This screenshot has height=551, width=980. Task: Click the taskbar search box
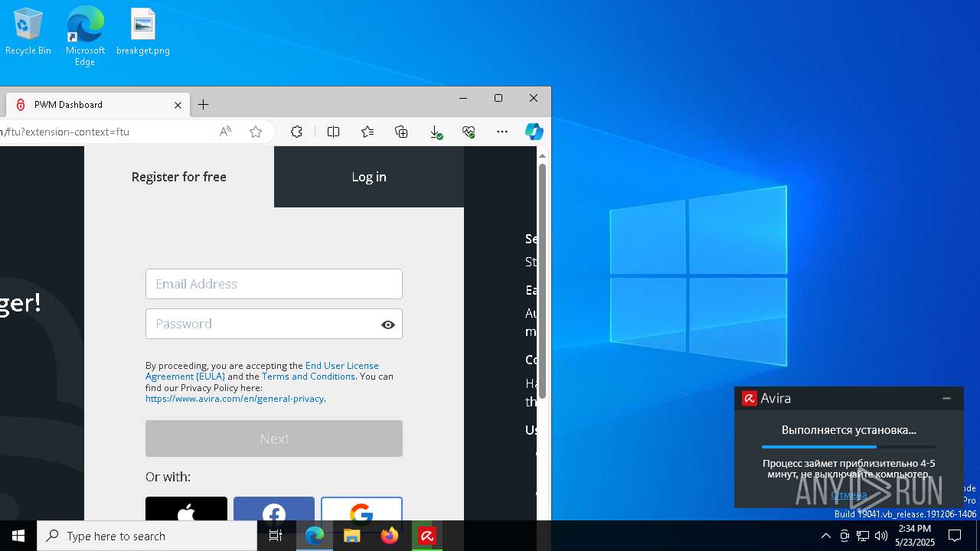coord(147,536)
